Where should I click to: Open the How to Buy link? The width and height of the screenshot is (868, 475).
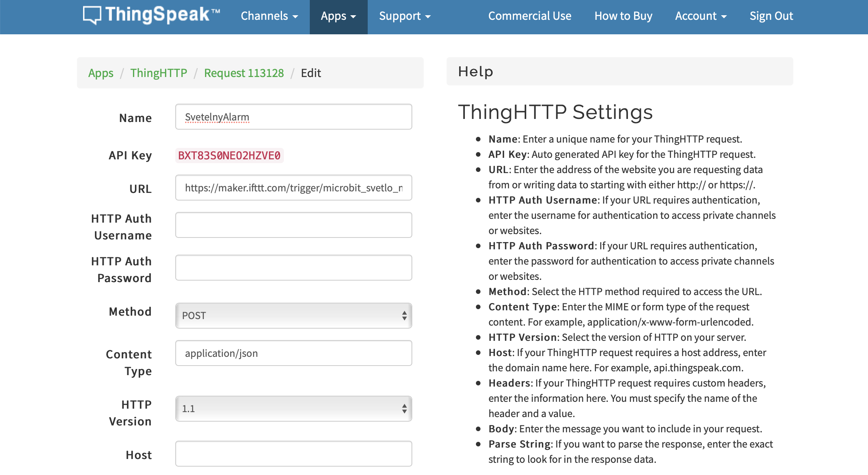tap(623, 16)
